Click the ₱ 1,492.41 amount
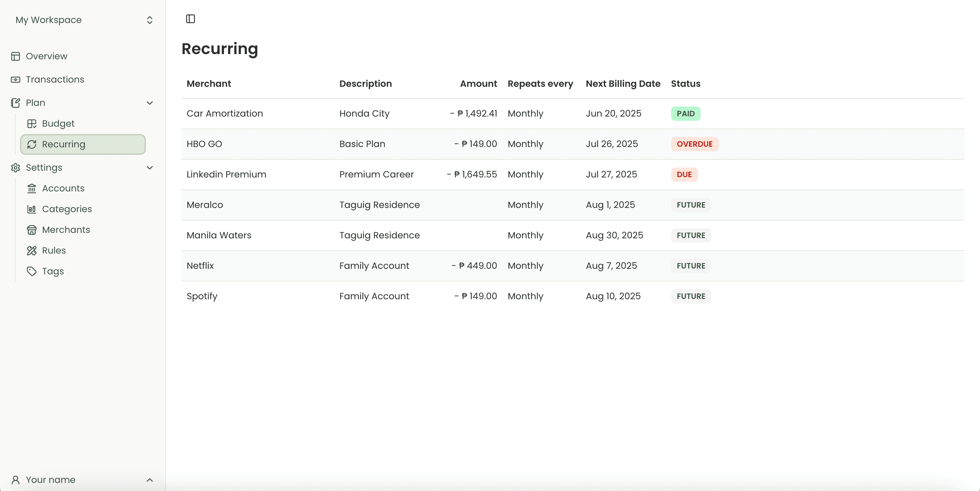The width and height of the screenshot is (980, 491). pyautogui.click(x=474, y=114)
